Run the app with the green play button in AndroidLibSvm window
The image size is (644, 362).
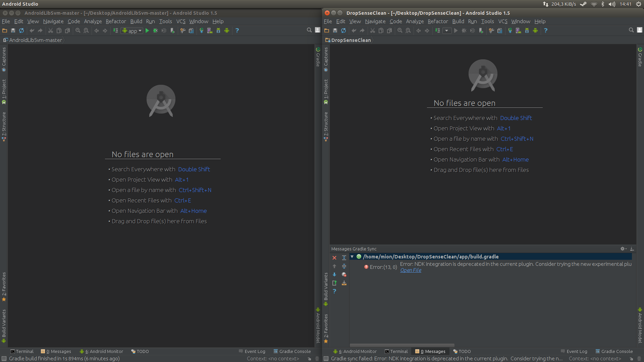click(x=147, y=31)
